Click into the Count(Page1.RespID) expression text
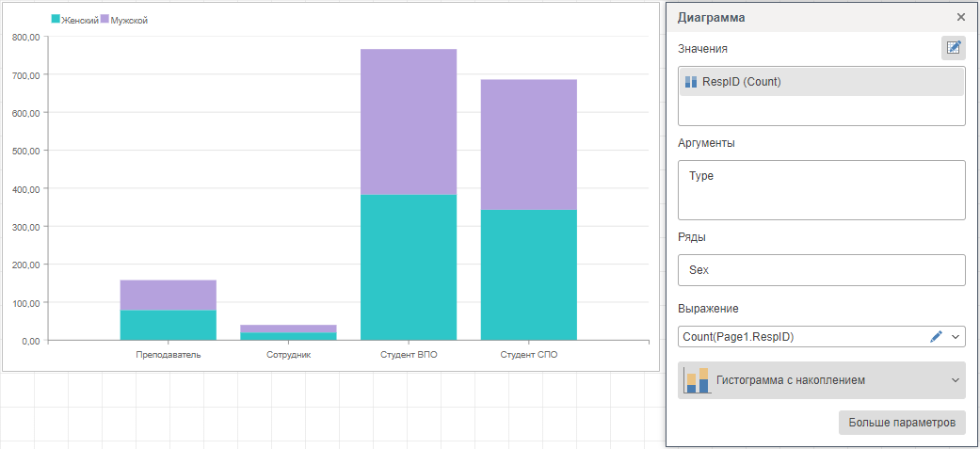Image resolution: width=980 pixels, height=449 pixels. 744,336
